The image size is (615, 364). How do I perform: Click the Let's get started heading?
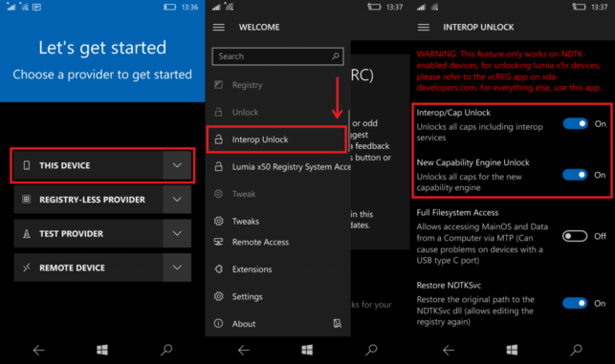click(x=102, y=48)
